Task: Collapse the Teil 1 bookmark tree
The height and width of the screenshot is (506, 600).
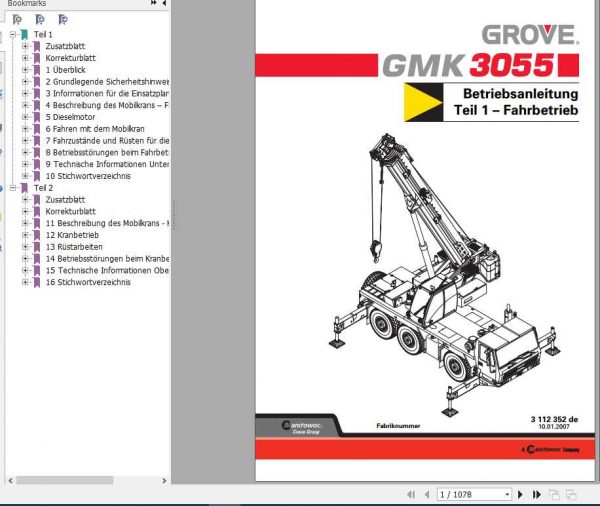Action: [x=13, y=34]
